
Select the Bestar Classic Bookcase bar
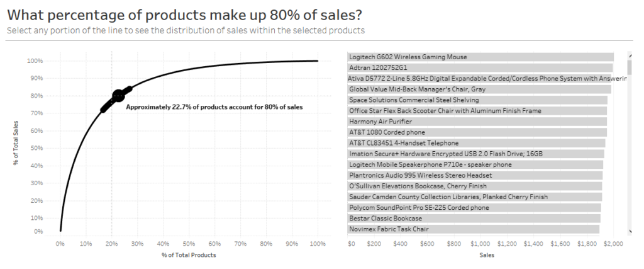[x=474, y=218]
